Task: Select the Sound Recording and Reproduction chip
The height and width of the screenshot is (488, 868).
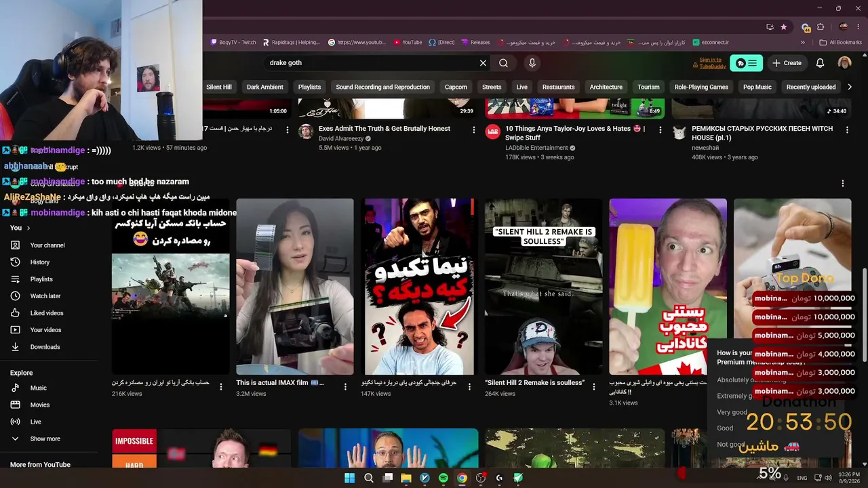Action: [383, 87]
